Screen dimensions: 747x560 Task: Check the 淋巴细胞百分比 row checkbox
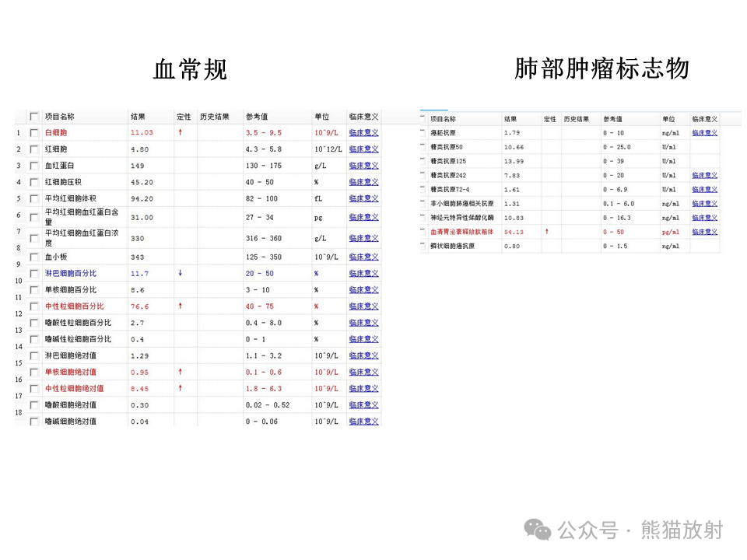33,274
